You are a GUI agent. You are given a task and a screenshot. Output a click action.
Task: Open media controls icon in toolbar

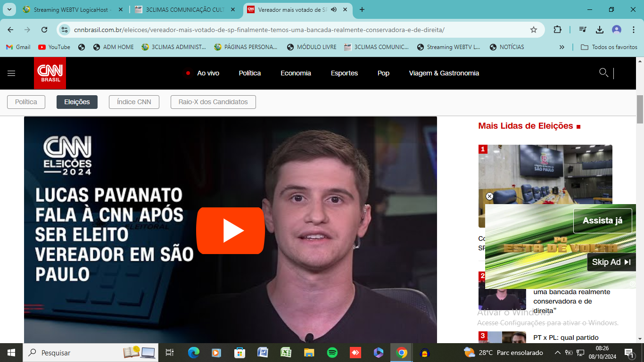pyautogui.click(x=583, y=30)
